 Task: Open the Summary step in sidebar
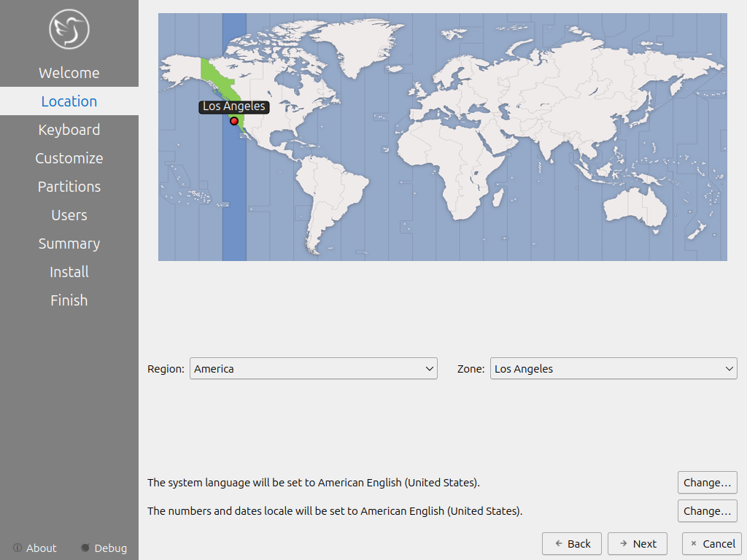pos(69,244)
